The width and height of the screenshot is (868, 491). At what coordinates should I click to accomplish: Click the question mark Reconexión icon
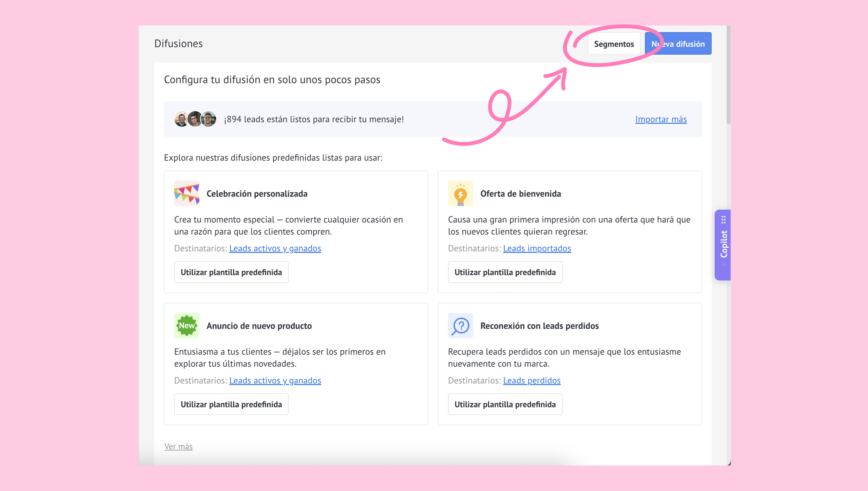[x=460, y=326]
